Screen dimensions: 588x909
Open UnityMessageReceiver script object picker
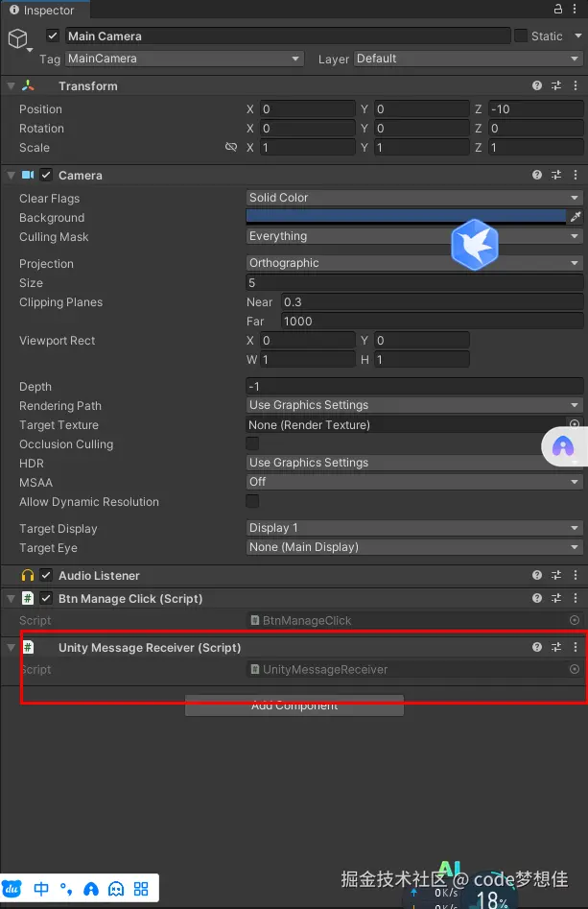pos(575,669)
